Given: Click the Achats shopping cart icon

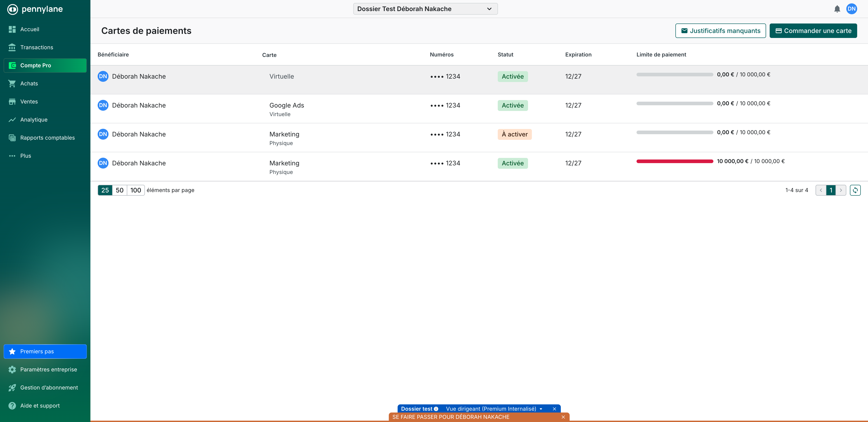Looking at the screenshot, I should pyautogui.click(x=12, y=84).
